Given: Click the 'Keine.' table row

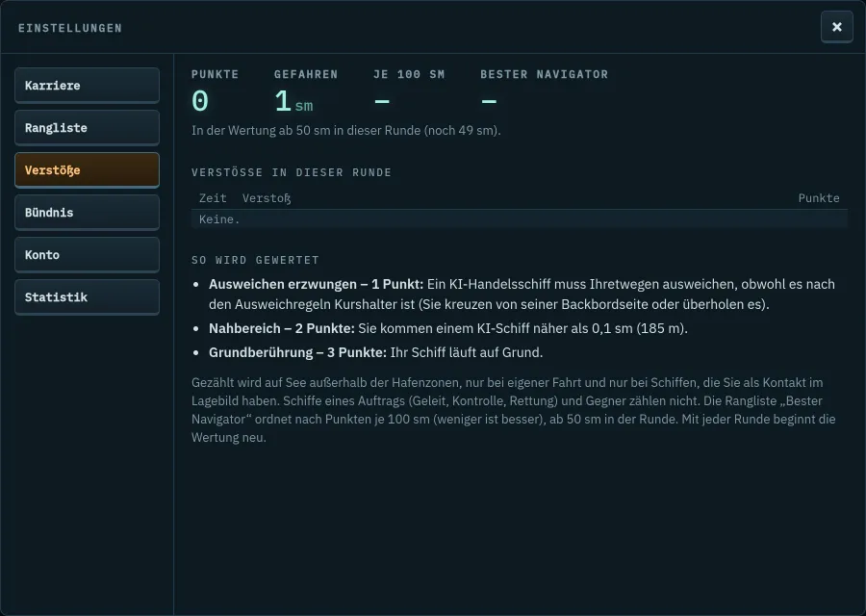Looking at the screenshot, I should coord(520,219).
